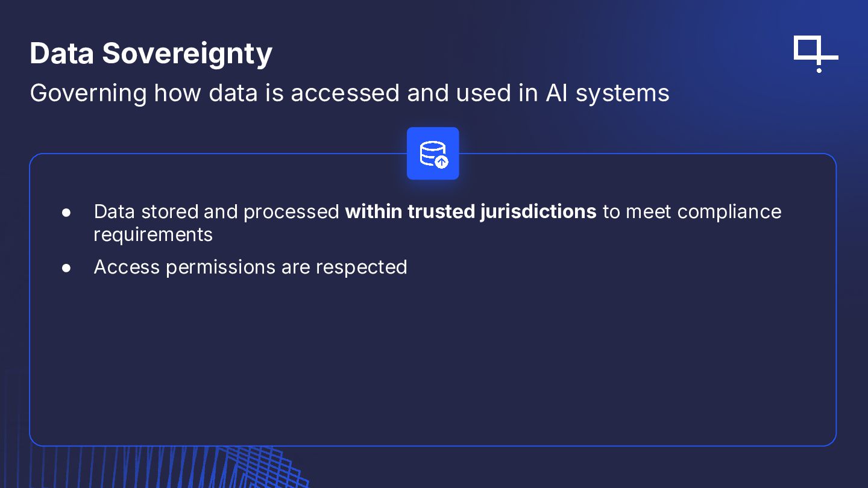The width and height of the screenshot is (868, 488).
Task: Click empty area inside the content box
Action: coord(433,361)
